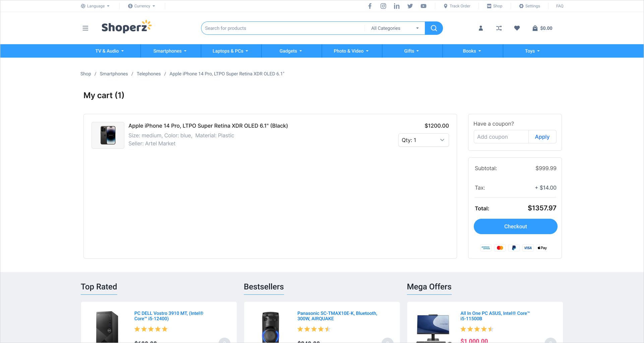This screenshot has width=644, height=343.
Task: Open the hamburger menu icon
Action: pyautogui.click(x=85, y=28)
